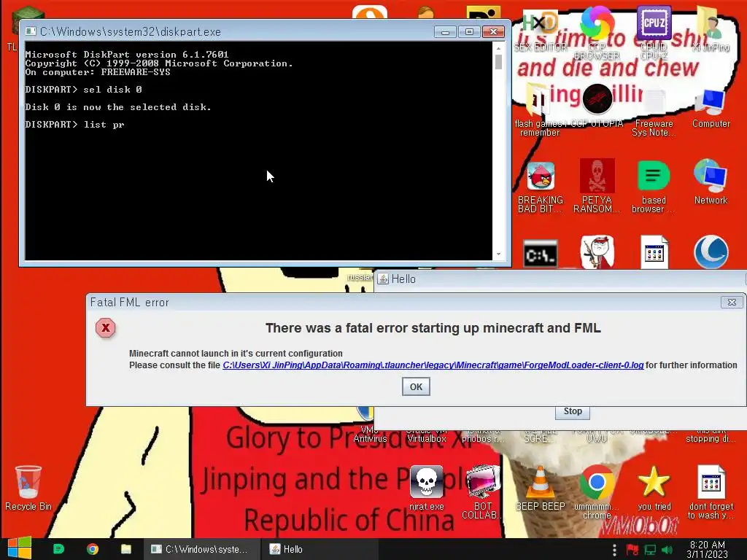Viewport: 747px width, 560px height.
Task: Open the njrat.exe skull icon
Action: point(426,488)
